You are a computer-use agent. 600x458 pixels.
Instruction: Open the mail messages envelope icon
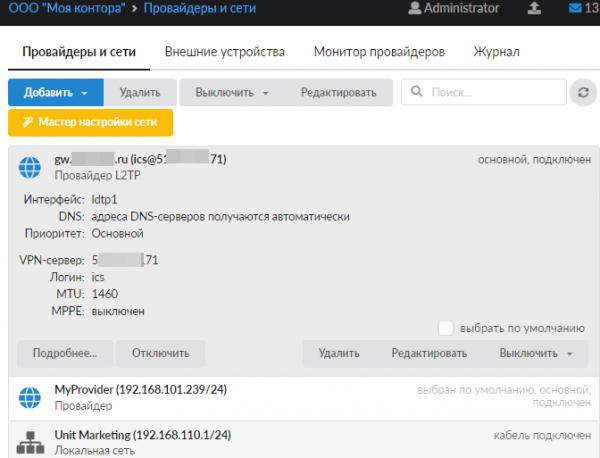pyautogui.click(x=575, y=9)
